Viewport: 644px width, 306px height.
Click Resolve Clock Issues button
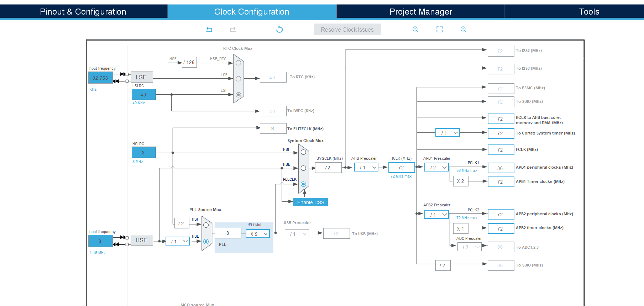pyautogui.click(x=347, y=30)
